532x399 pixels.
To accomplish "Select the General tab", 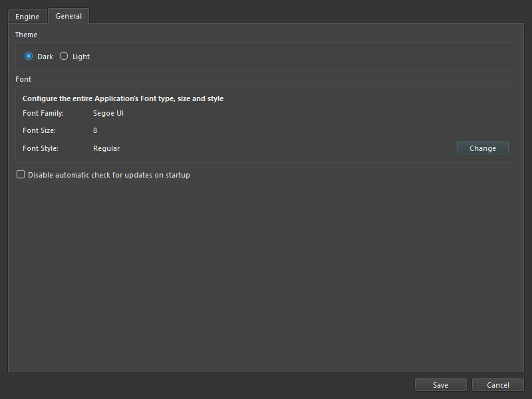I will point(68,16).
